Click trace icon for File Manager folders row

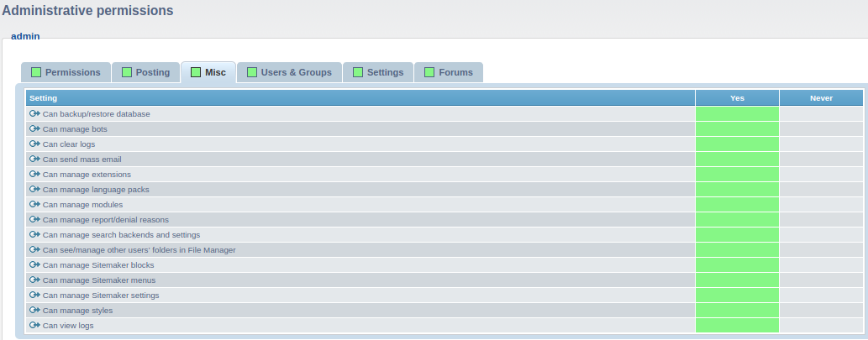(x=35, y=249)
